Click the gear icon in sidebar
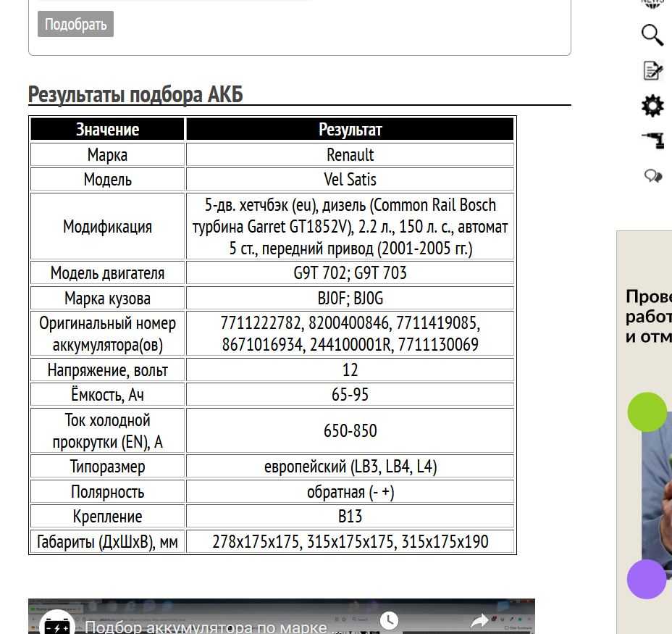This screenshot has width=672, height=634. 652,106
